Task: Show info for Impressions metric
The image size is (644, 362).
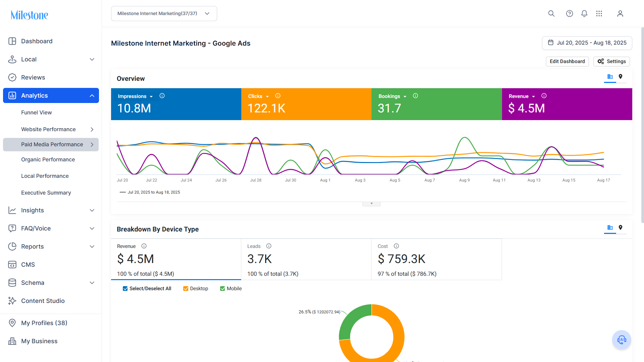Action: pyautogui.click(x=162, y=96)
